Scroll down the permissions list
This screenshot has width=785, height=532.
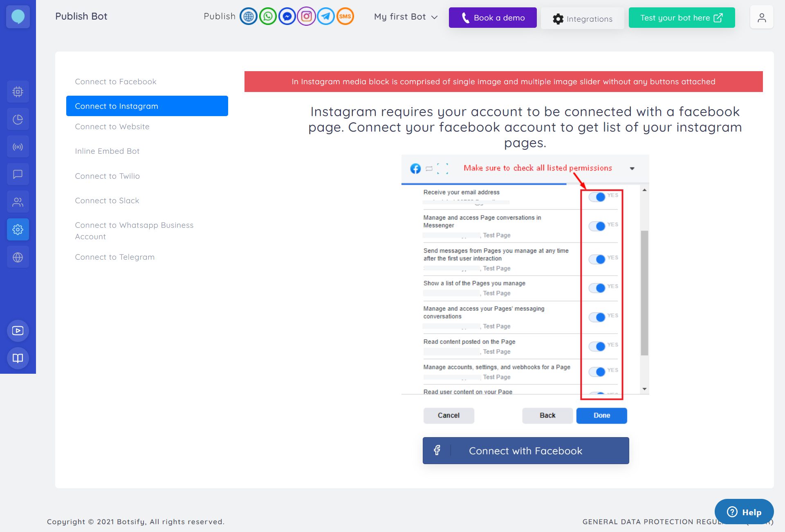click(x=643, y=390)
